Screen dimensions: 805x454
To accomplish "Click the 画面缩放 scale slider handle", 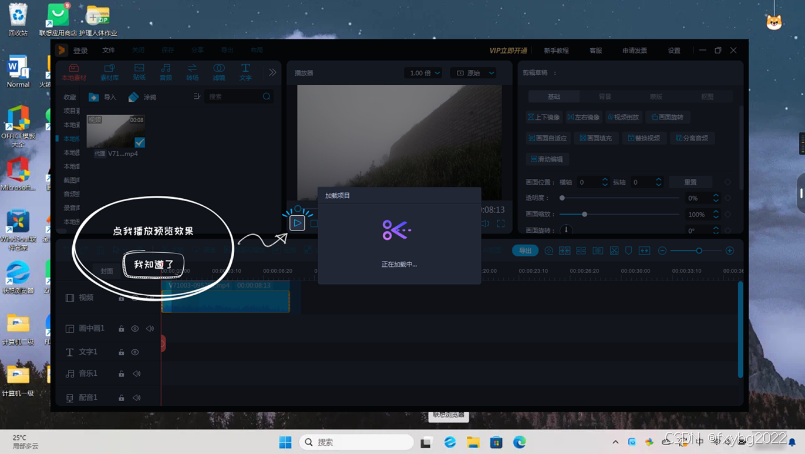I will (x=584, y=214).
